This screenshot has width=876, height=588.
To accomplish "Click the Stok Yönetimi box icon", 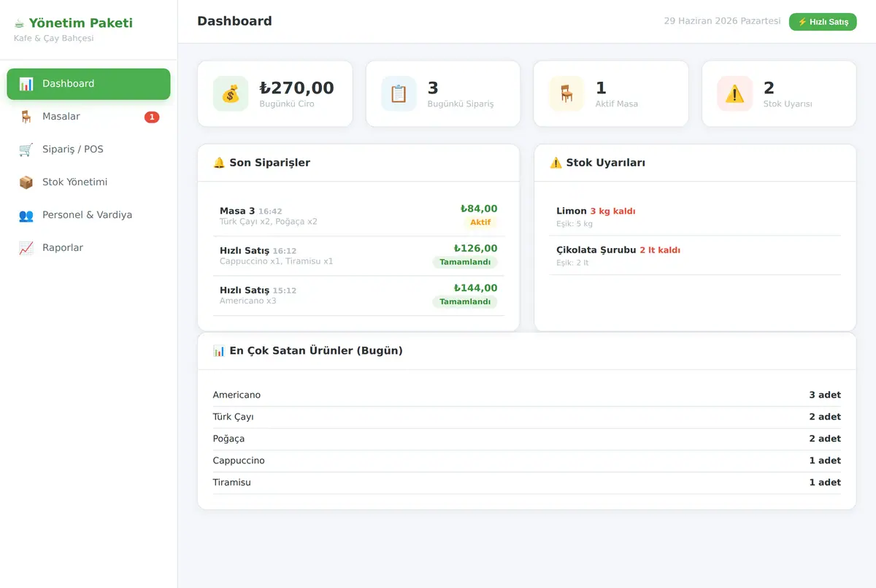I will click(26, 182).
